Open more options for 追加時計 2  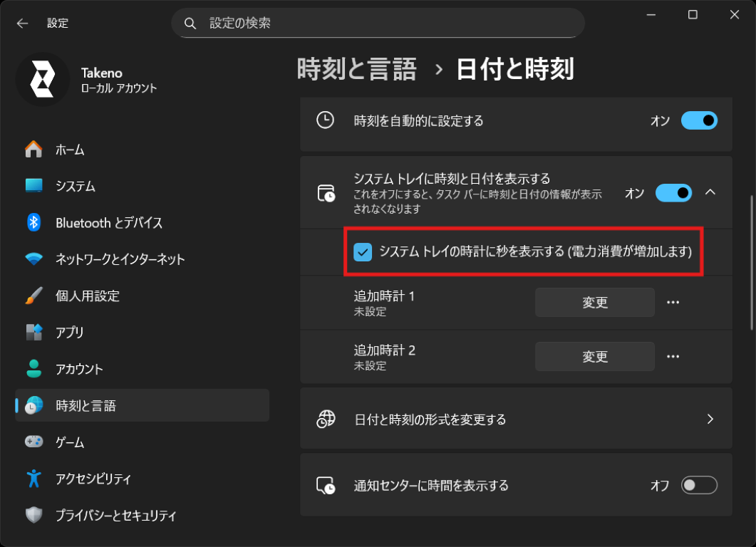pyautogui.click(x=673, y=356)
